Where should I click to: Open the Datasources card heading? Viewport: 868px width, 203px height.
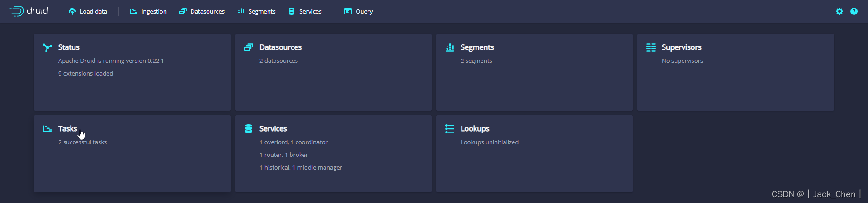click(280, 47)
